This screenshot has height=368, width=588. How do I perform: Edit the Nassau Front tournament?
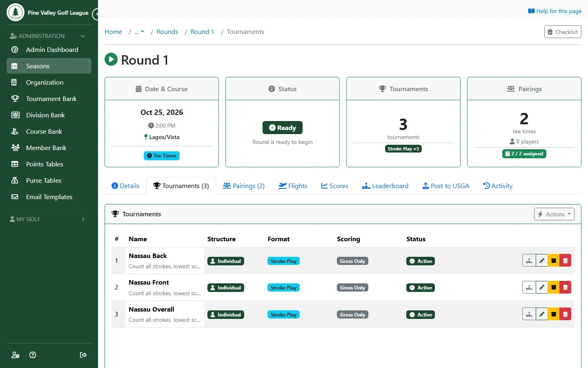point(542,287)
